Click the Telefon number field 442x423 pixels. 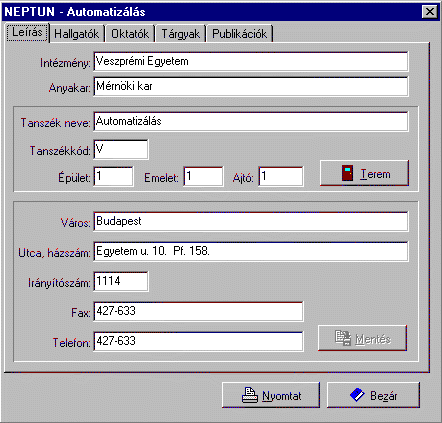[199, 341]
